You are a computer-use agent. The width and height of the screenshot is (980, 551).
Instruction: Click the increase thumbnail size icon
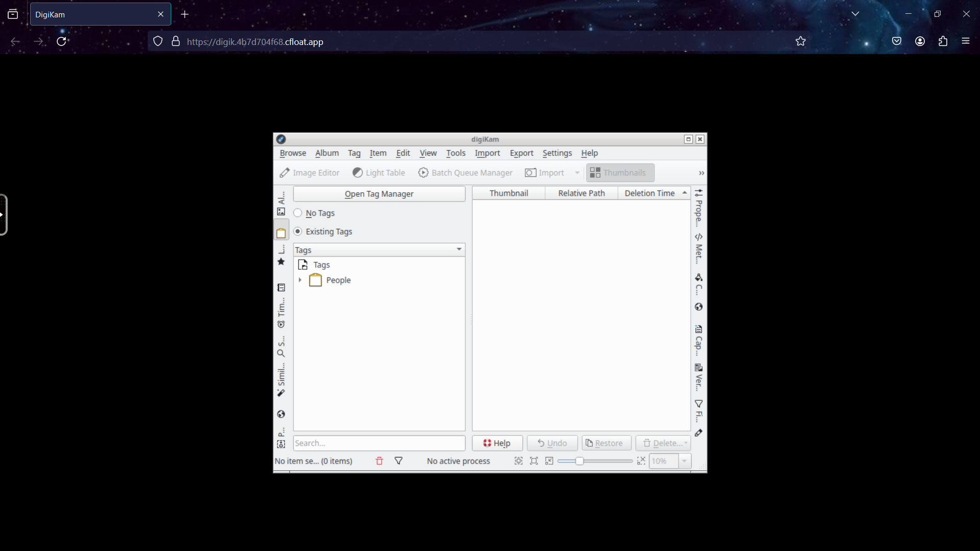[x=641, y=461]
